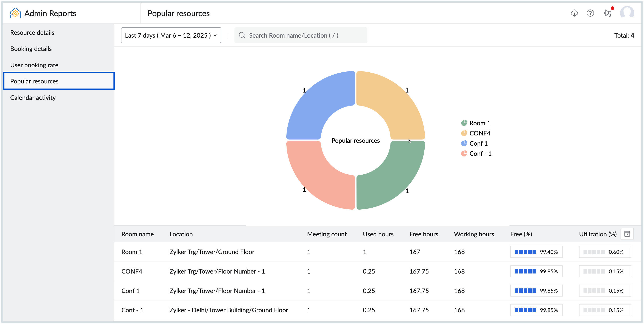Select the User booking rate report

coord(34,65)
